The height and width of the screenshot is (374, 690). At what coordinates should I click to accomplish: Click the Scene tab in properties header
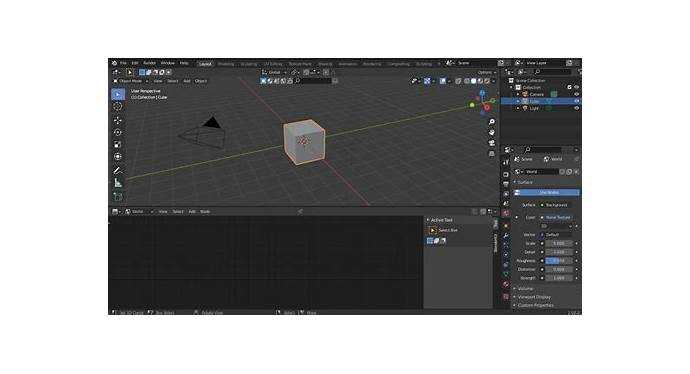pyautogui.click(x=524, y=159)
